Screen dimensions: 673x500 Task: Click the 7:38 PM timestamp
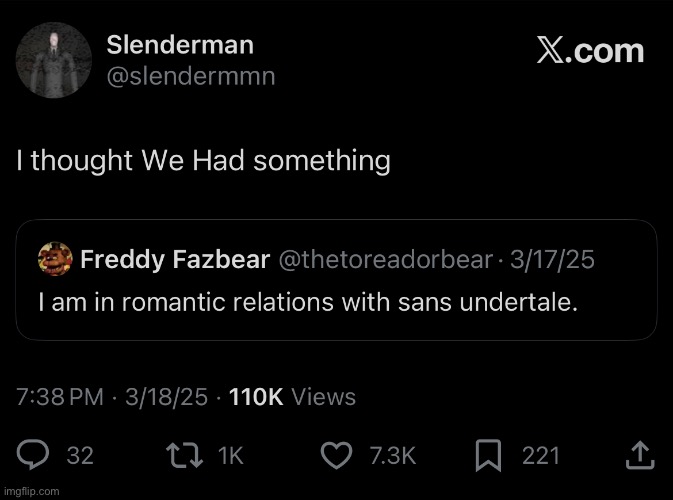(x=60, y=397)
